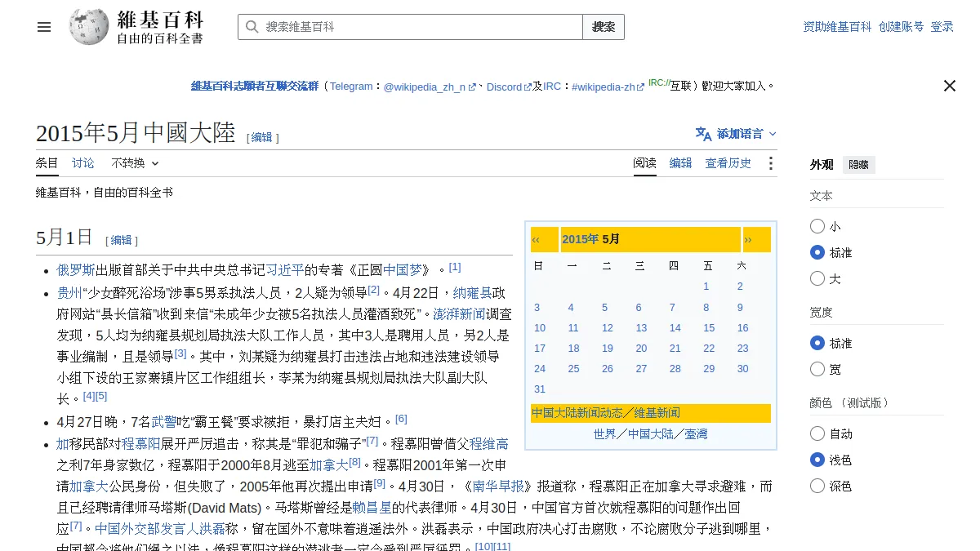Click the 搜索 button
The image size is (980, 551).
pyautogui.click(x=604, y=27)
